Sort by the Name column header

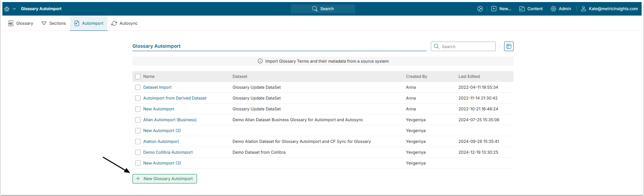coord(149,77)
